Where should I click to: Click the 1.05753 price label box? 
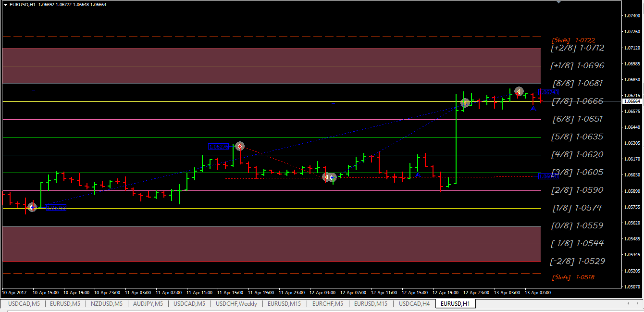(56, 208)
